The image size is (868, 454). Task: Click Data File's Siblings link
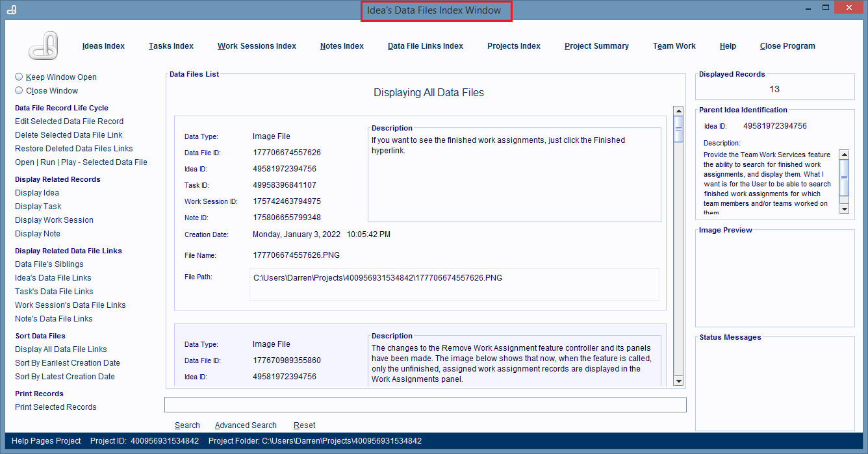click(x=49, y=264)
